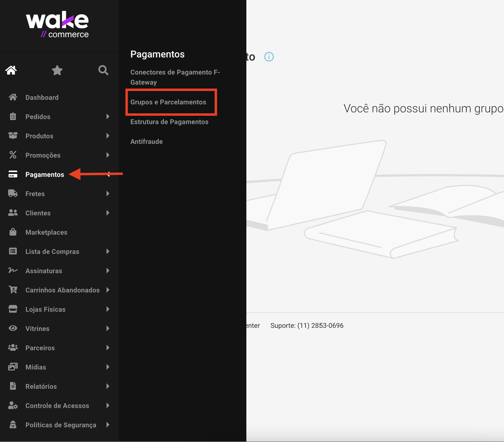Click the home icon in sidebar header
Image resolution: width=504 pixels, height=442 pixels.
pos(11,70)
